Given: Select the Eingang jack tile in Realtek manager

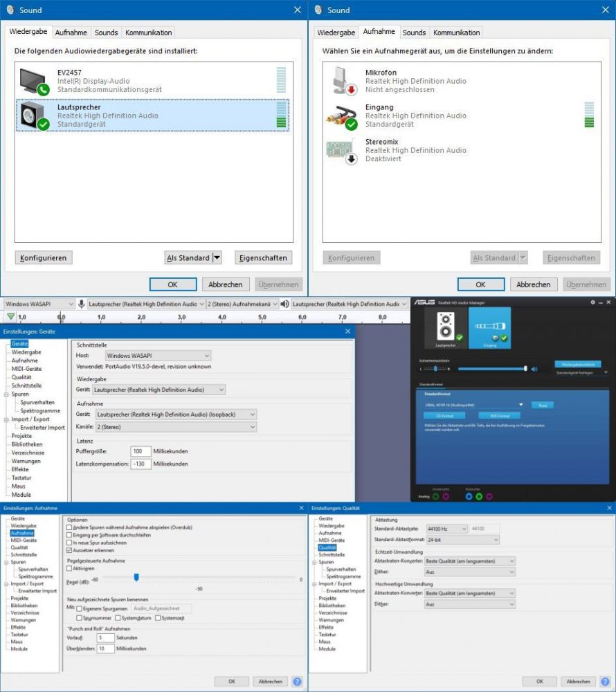Looking at the screenshot, I should click(489, 326).
